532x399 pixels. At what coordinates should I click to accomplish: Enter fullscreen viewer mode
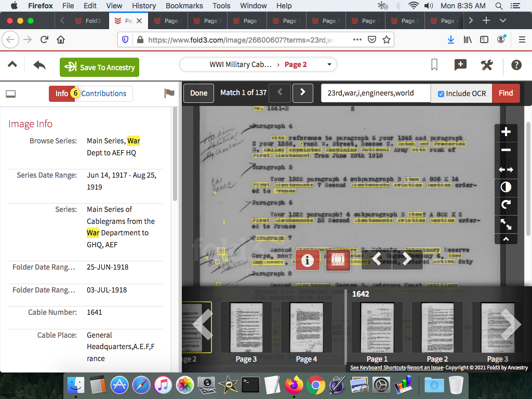click(x=506, y=223)
